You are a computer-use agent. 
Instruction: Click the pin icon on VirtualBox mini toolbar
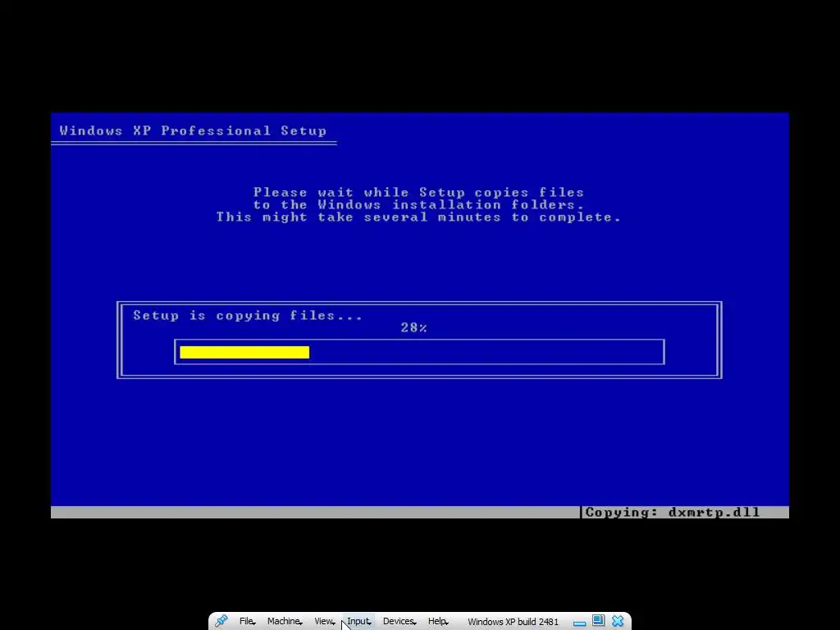point(221,621)
